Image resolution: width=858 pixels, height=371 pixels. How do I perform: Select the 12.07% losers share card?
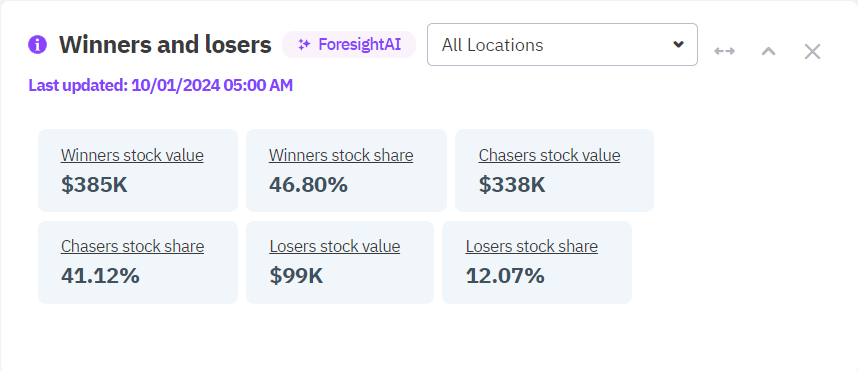[537, 262]
